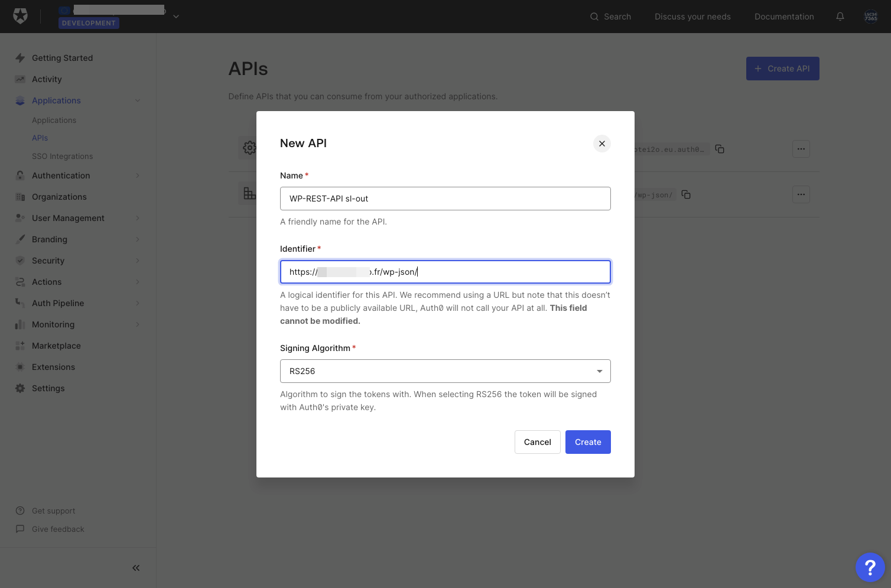
Task: Click the Activity chart icon
Action: click(20, 79)
